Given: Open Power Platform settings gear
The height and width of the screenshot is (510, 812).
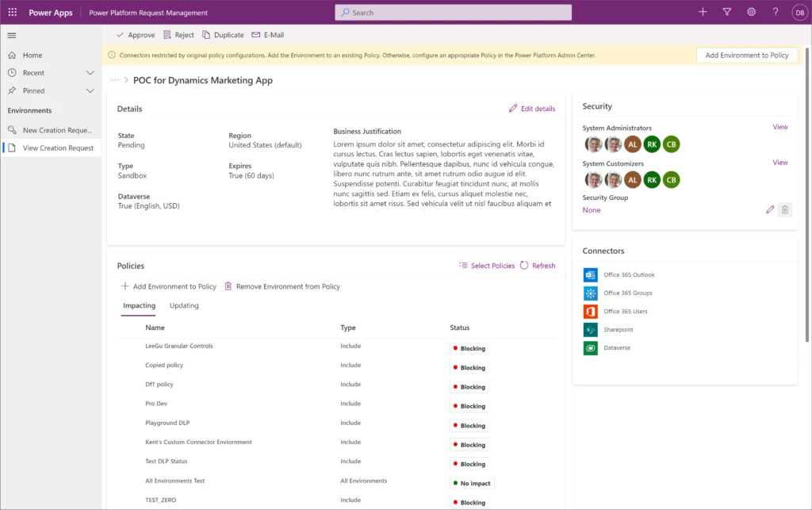Looking at the screenshot, I should click(751, 12).
